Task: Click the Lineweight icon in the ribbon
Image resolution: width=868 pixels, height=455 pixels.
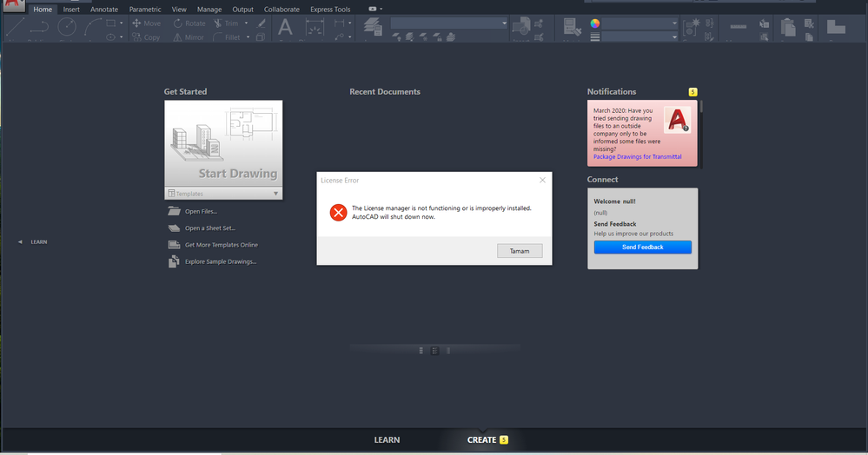Action: coord(595,37)
